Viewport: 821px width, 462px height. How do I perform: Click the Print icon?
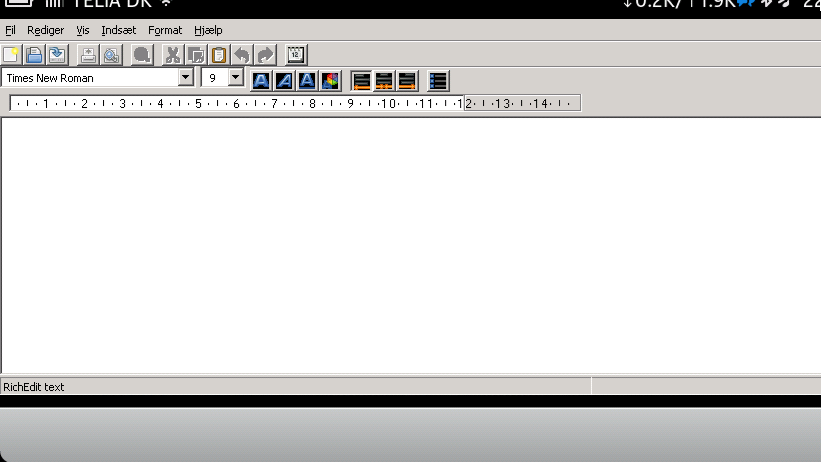click(88, 55)
